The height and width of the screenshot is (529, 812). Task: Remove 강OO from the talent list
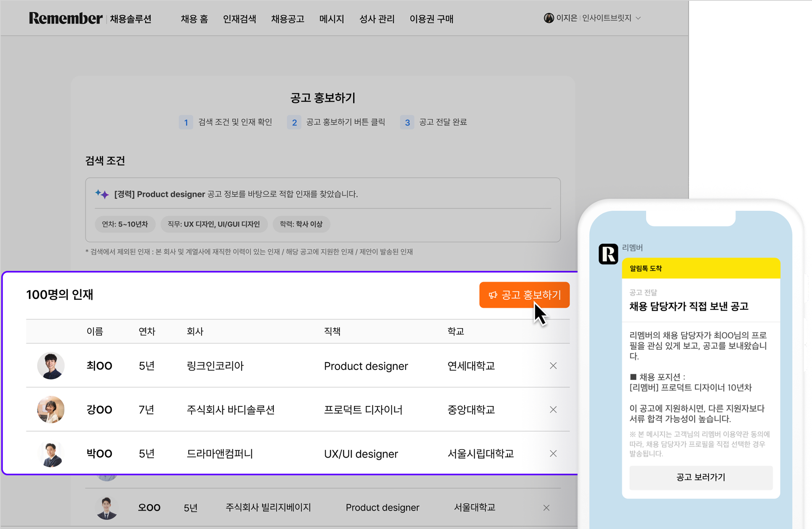click(x=553, y=409)
